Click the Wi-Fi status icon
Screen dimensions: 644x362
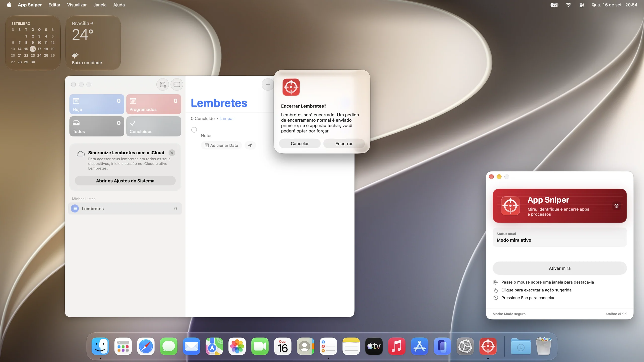pos(568,5)
